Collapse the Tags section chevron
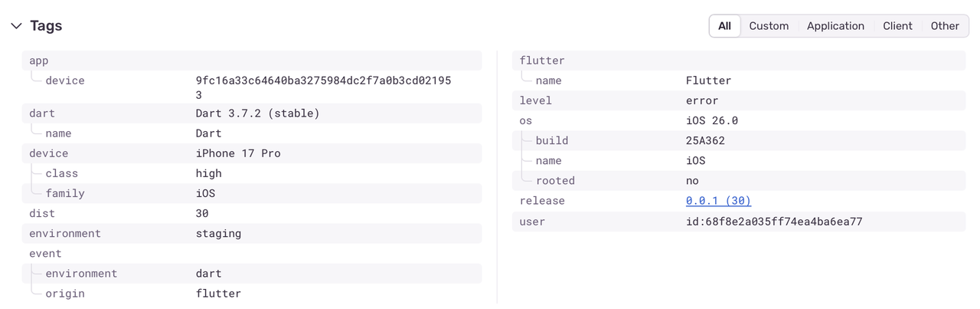Viewport: 980px width, 309px height. tap(16, 26)
